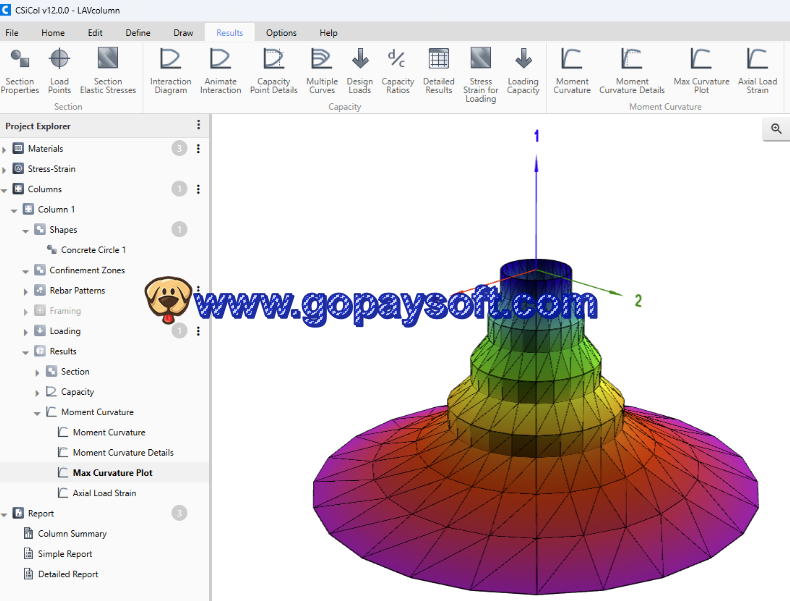Collapse the Moment Curvature tree group
Image resolution: width=790 pixels, height=601 pixels.
(38, 412)
